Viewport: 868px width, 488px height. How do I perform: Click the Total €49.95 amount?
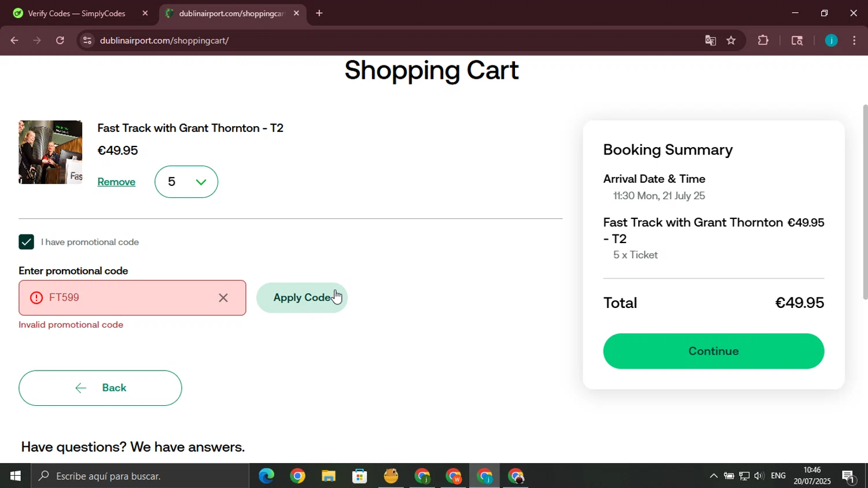click(x=800, y=303)
